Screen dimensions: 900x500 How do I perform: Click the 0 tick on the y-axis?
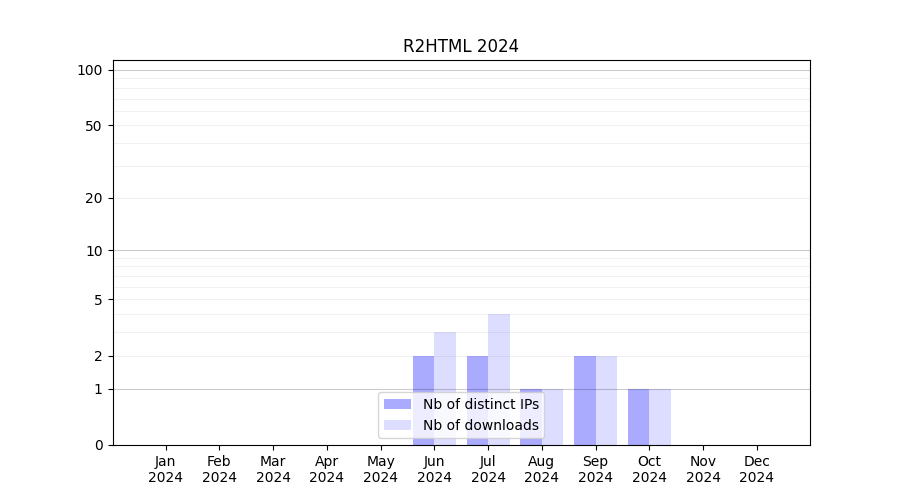click(x=98, y=445)
